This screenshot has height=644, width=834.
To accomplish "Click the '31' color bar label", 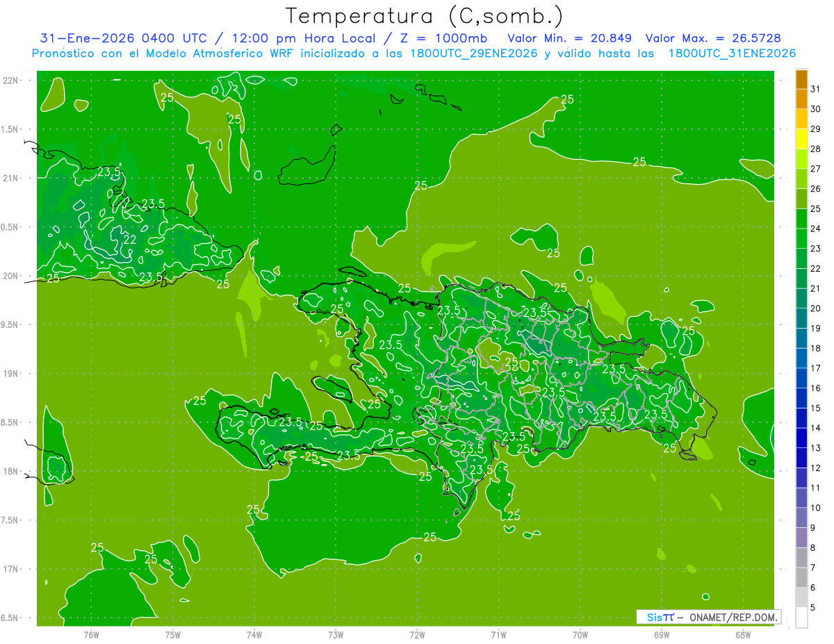I will 815,89.
